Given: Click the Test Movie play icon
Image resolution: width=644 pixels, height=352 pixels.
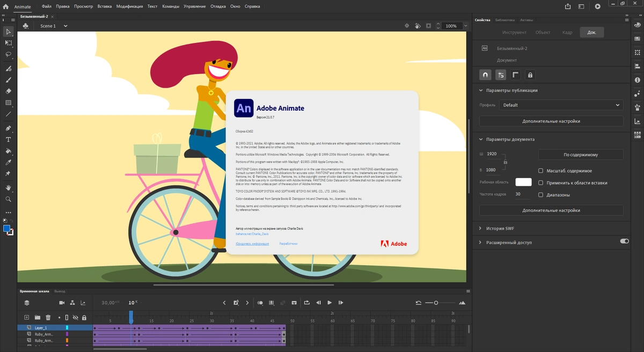Looking at the screenshot, I should click(x=598, y=6).
